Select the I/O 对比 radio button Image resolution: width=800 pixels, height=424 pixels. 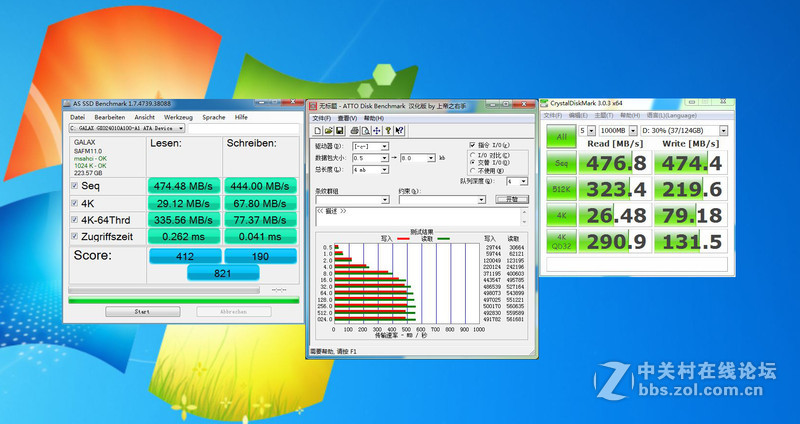472,153
